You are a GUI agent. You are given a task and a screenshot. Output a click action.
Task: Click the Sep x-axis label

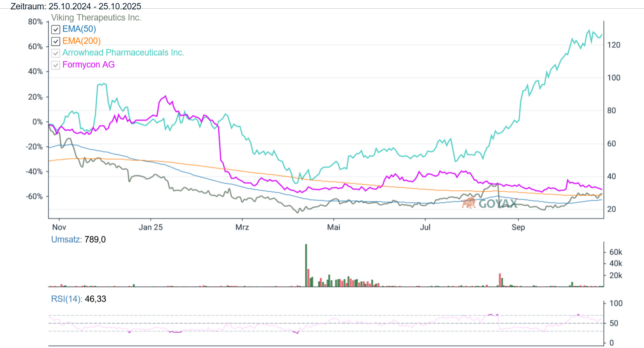click(x=518, y=227)
